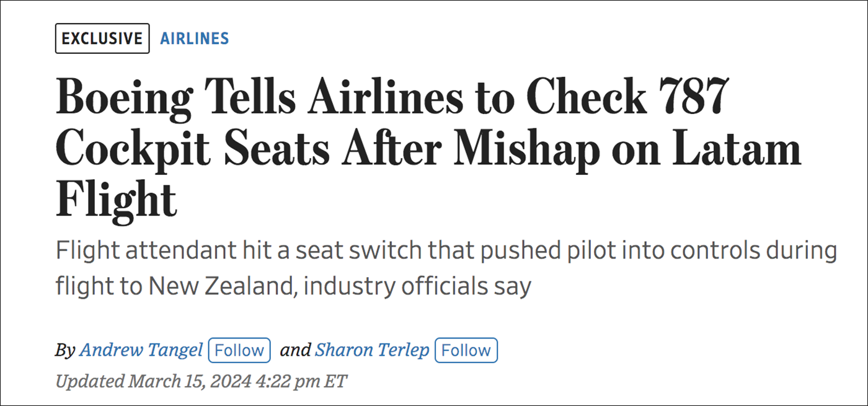
Task: Click the word and between authors
Action: coord(295,350)
